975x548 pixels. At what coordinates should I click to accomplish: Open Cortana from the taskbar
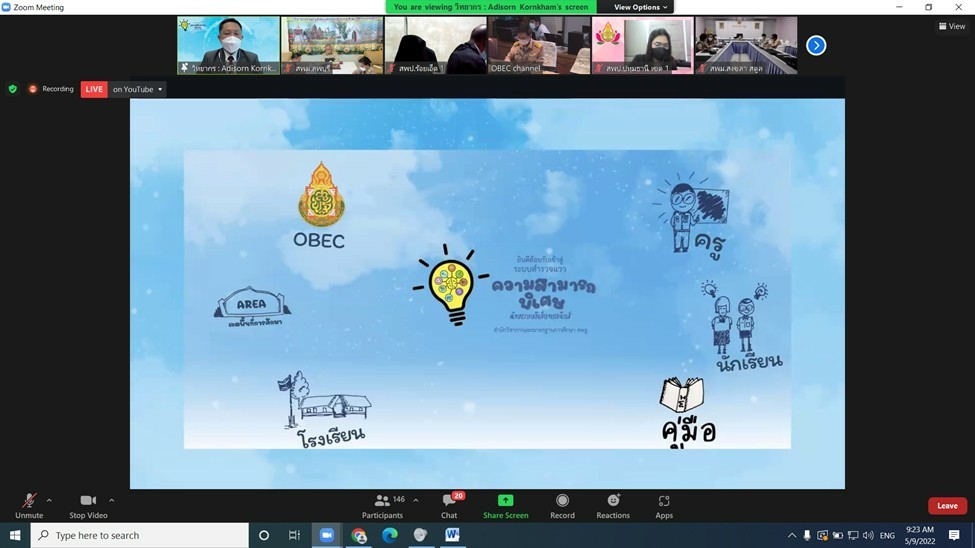264,535
